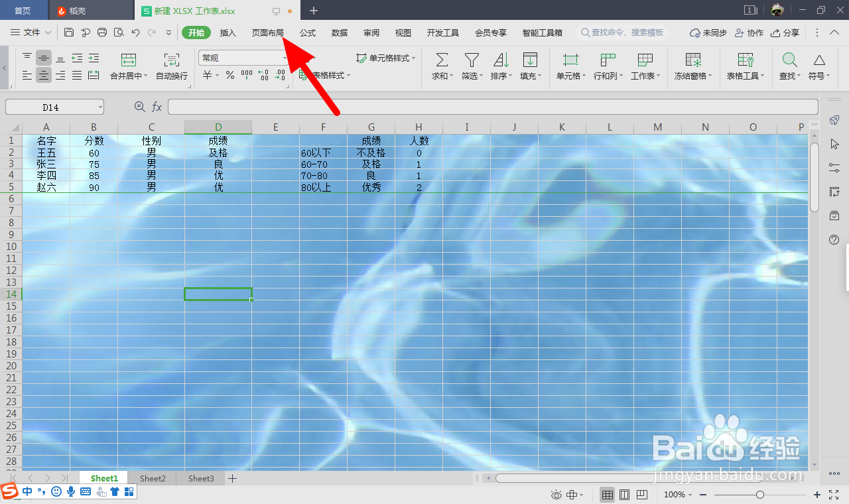Click the selection arrow icon in right sidebar
This screenshot has height=504, width=849.
834,144
